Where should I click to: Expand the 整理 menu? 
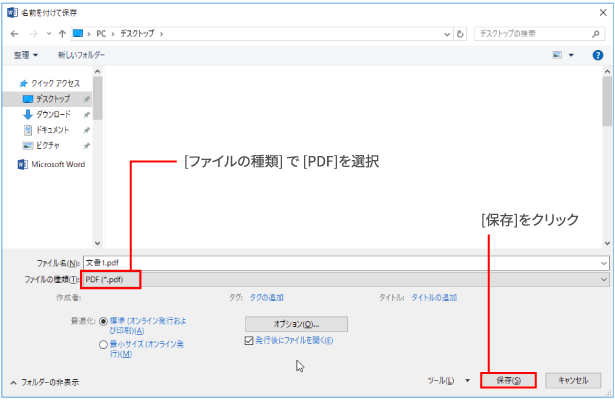[26, 55]
